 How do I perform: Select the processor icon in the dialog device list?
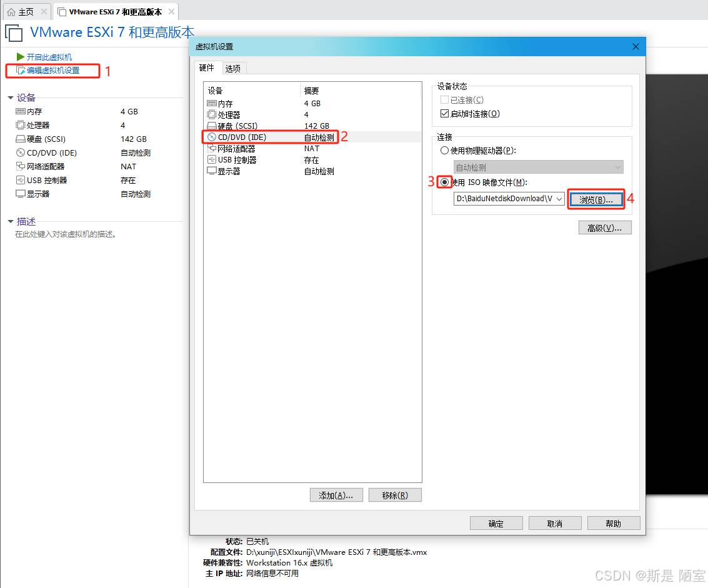click(212, 115)
